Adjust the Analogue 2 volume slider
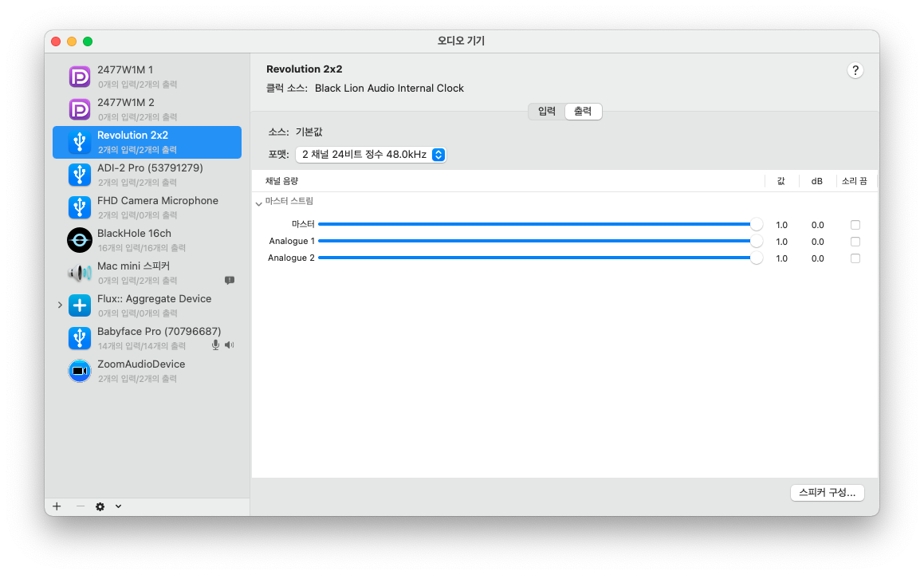924x575 pixels. coord(540,258)
